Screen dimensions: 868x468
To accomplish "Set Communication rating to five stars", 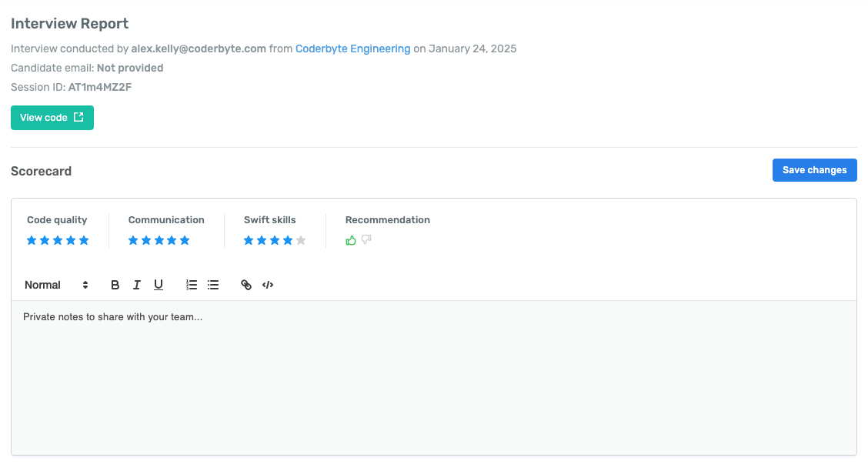I will (185, 240).
